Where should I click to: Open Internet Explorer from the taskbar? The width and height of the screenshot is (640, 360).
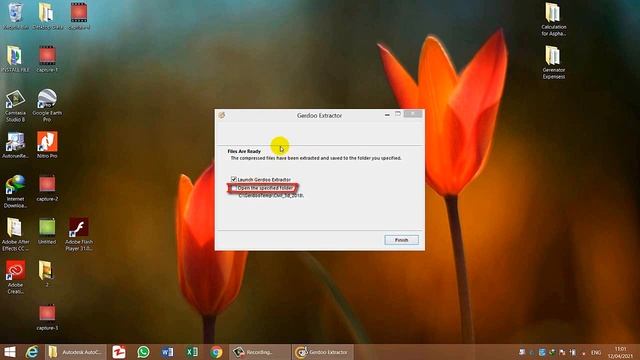[x=32, y=352]
